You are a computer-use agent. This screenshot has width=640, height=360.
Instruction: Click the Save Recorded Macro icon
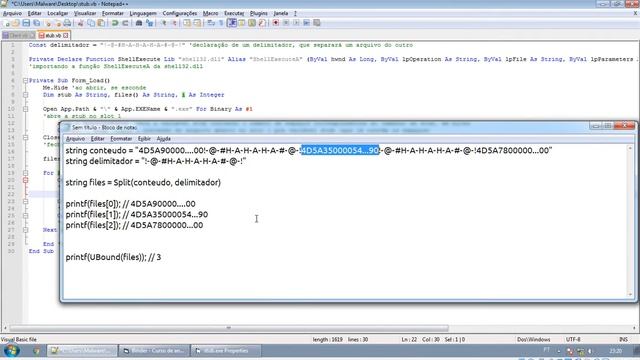click(x=316, y=23)
